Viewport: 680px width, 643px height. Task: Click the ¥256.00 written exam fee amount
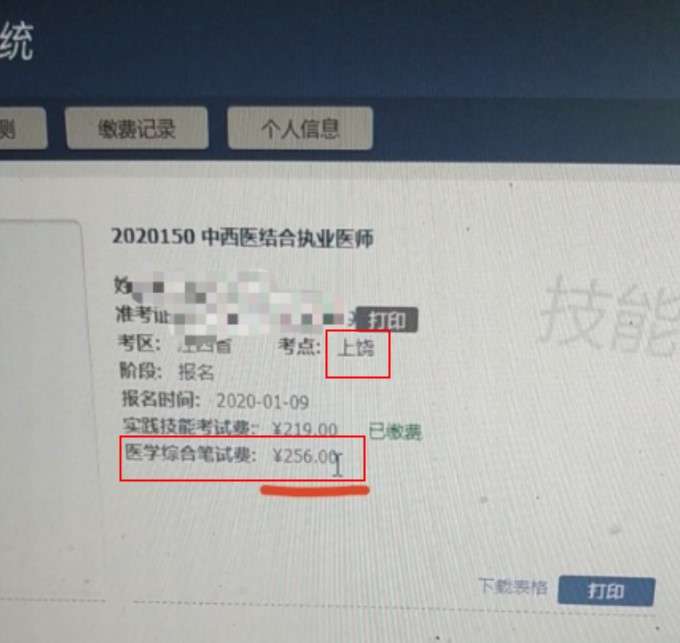[x=306, y=456]
